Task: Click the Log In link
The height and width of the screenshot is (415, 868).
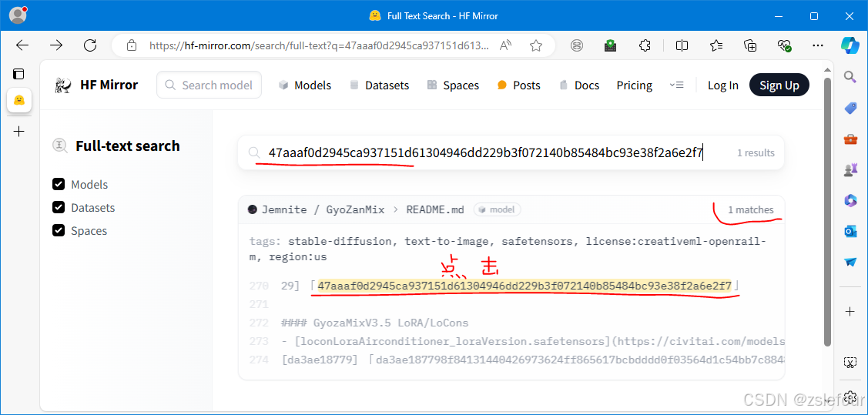Action: coord(723,85)
